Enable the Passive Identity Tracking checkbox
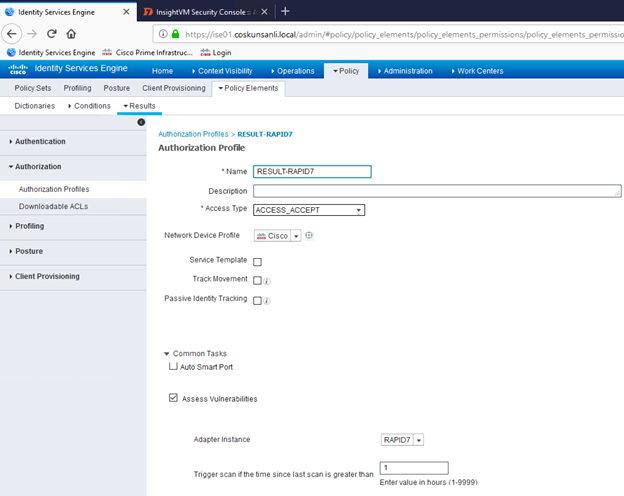 click(x=257, y=301)
